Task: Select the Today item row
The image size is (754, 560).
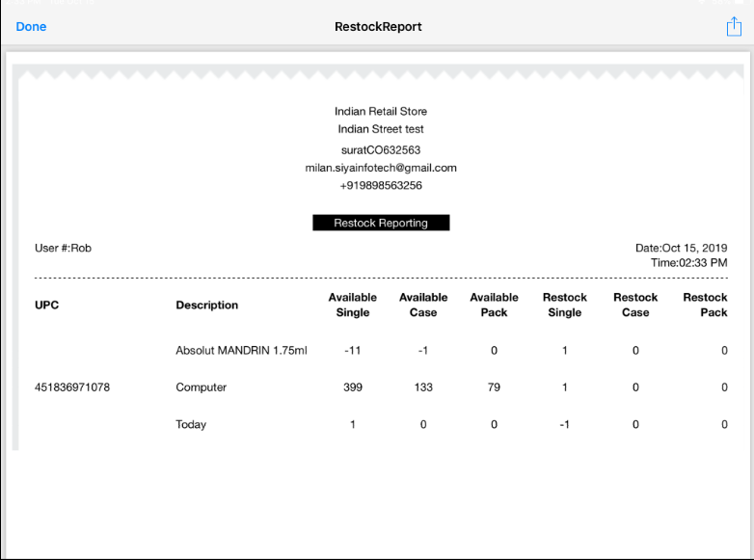Action: point(191,424)
